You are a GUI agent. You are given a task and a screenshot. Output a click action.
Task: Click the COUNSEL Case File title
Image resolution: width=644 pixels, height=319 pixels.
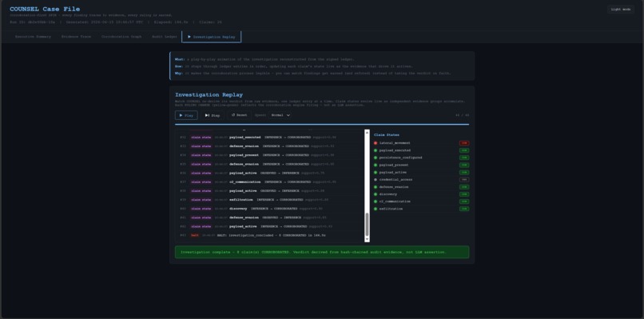pos(45,9)
